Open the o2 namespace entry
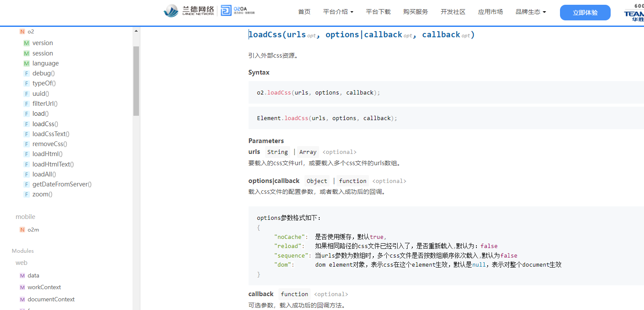The width and height of the screenshot is (644, 310). [x=31, y=32]
